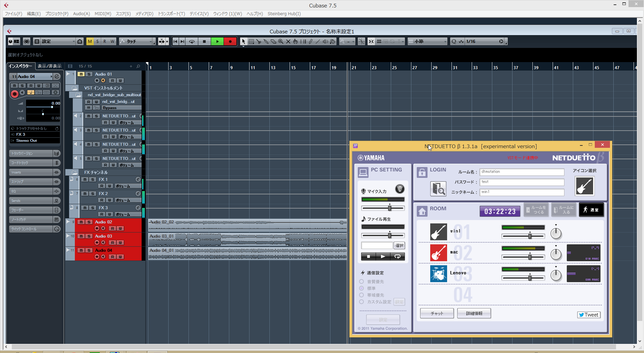This screenshot has width=644, height=353.
Task: Go to previous marker in transport
Action: (x=175, y=42)
